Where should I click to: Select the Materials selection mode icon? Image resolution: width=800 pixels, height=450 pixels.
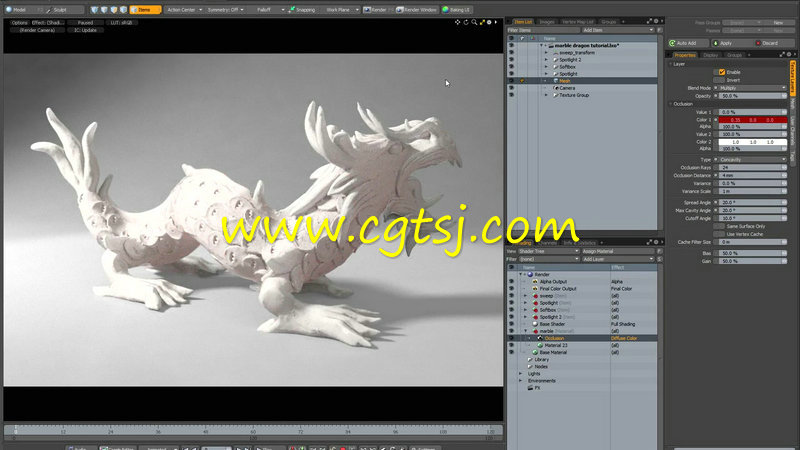(123, 10)
